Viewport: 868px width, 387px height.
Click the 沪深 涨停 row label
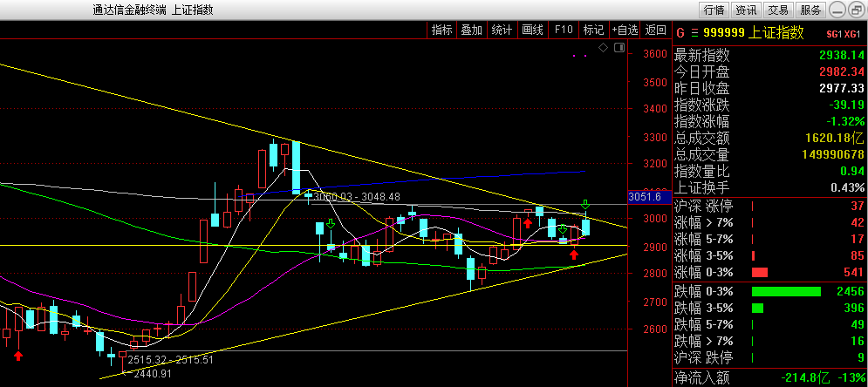click(x=704, y=207)
